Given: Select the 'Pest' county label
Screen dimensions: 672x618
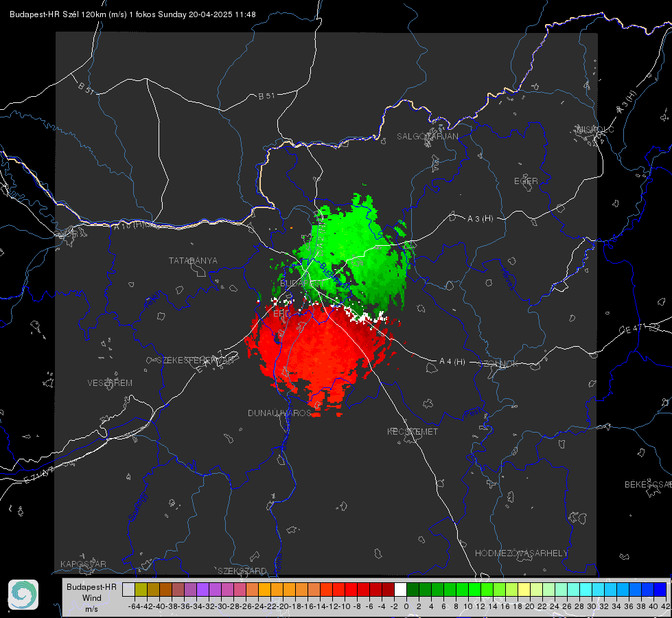Looking at the screenshot, I should click(472, 413).
